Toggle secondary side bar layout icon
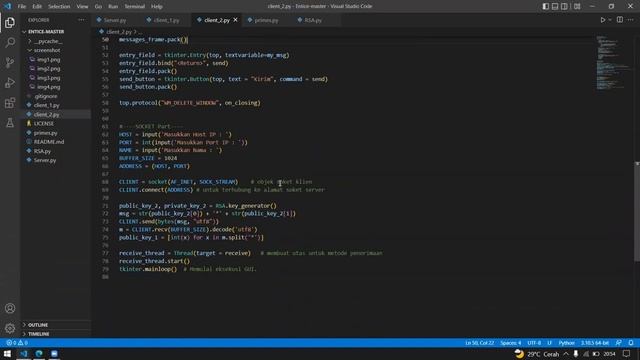 564,6
